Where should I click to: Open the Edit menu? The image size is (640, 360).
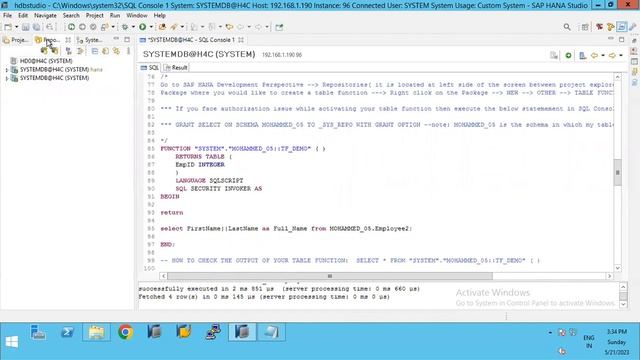(23, 16)
